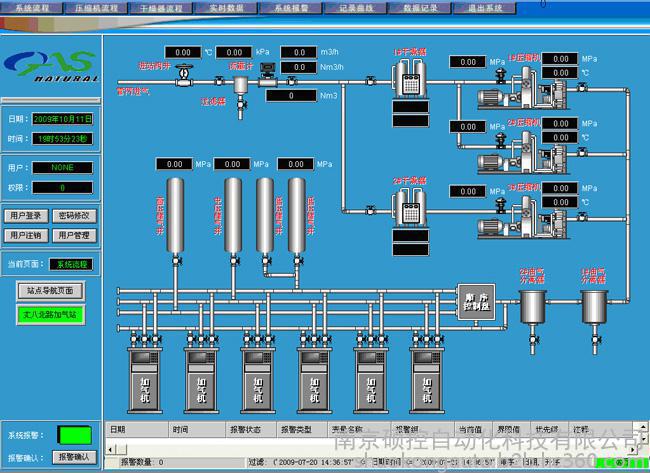Viewport: 650px width, 473px height.
Task: Click the 用户登录 button
Action: pyautogui.click(x=26, y=216)
